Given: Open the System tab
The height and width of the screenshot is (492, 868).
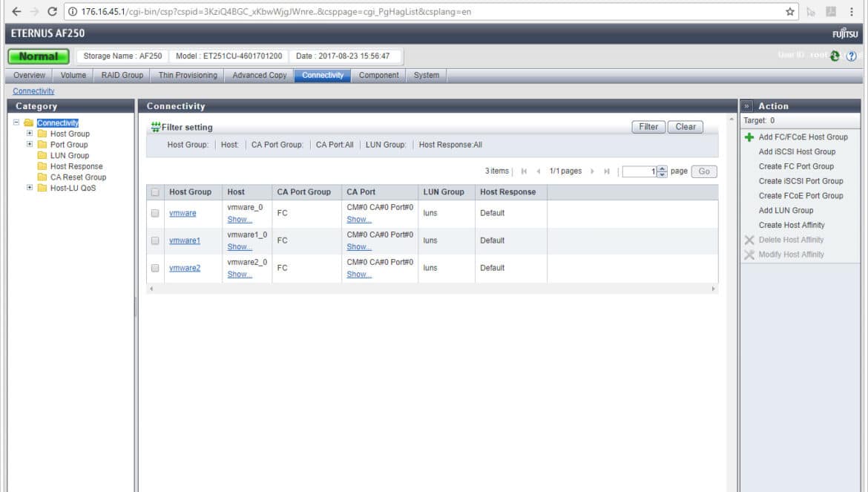Looking at the screenshot, I should [x=427, y=75].
